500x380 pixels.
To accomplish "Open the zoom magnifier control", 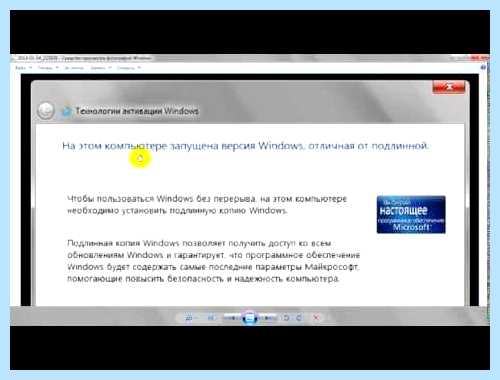I will pyautogui.click(x=189, y=318).
